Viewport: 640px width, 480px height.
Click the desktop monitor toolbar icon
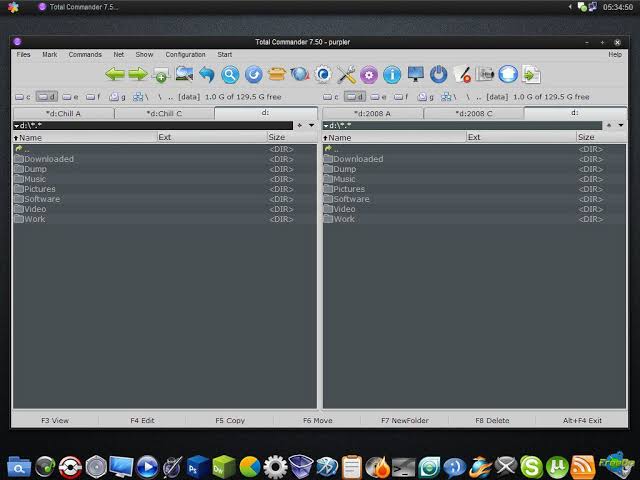(x=416, y=74)
